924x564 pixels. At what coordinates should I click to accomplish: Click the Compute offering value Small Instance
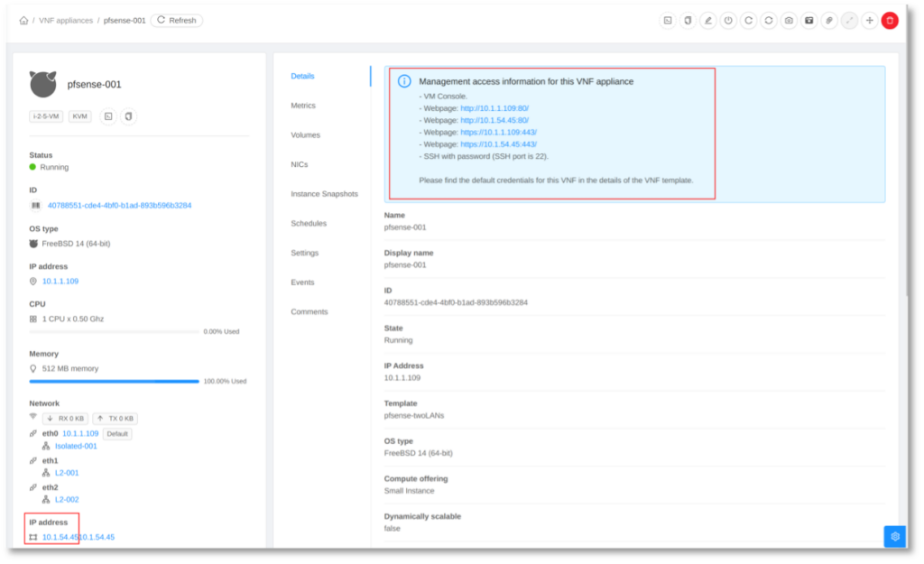409,491
